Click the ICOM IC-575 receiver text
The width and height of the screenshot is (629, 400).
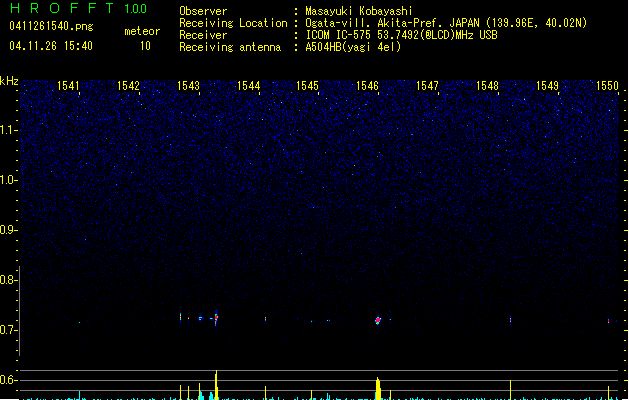point(401,35)
